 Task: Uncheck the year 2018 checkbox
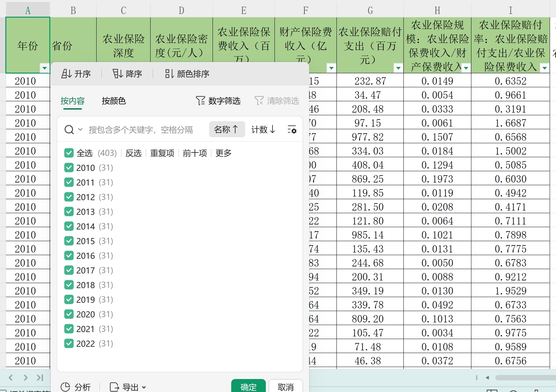[x=69, y=285]
